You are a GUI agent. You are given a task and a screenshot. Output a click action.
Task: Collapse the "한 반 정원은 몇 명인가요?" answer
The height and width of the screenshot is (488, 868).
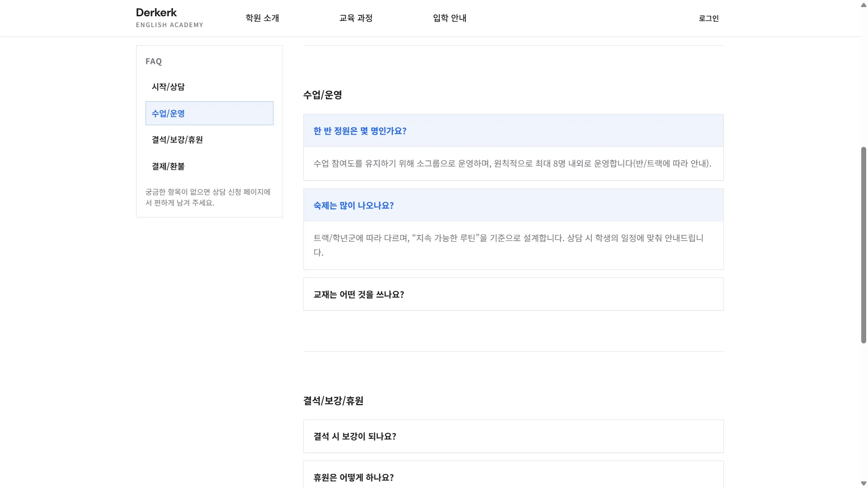(x=359, y=131)
